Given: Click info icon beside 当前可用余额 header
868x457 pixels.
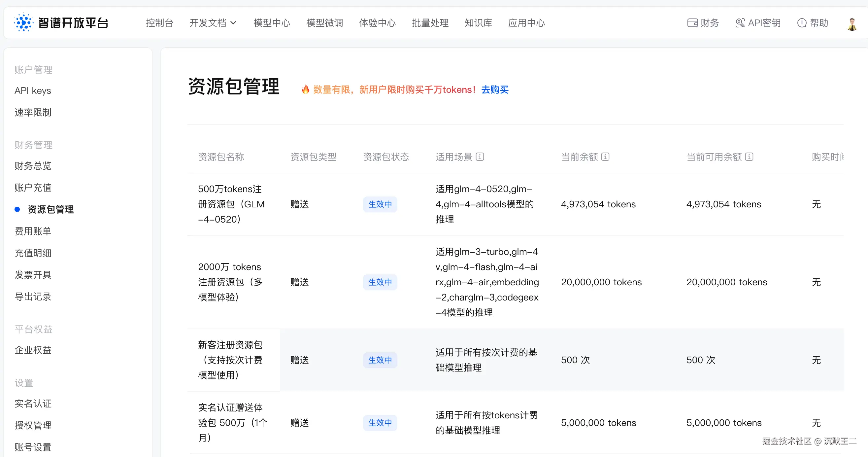Looking at the screenshot, I should tap(749, 157).
